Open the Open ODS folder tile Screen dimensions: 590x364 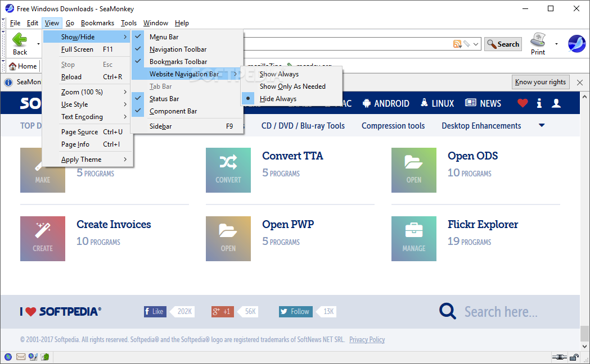tap(413, 170)
